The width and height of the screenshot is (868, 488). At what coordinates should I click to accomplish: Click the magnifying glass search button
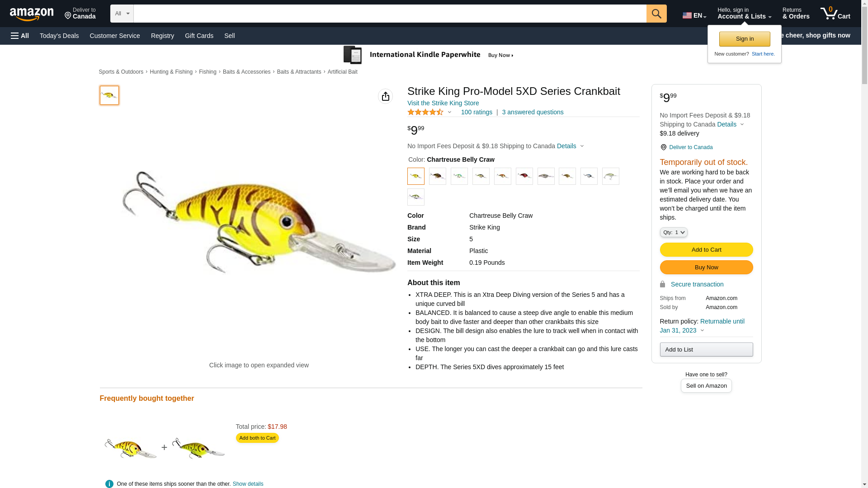tap(656, 14)
